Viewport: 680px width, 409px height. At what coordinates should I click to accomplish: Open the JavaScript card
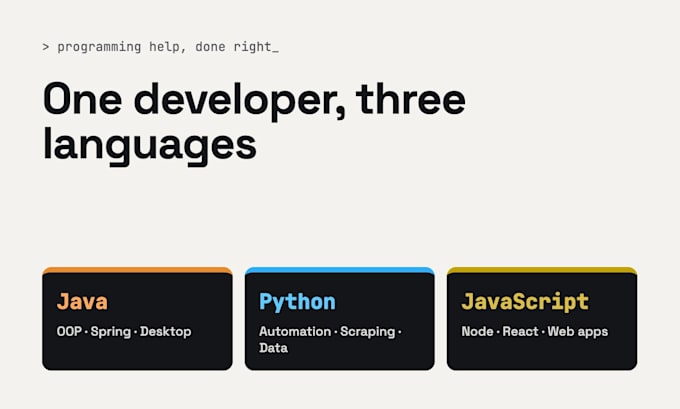click(542, 319)
